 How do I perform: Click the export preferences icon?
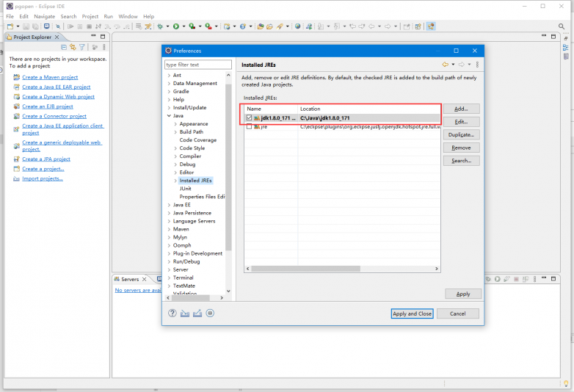coord(197,313)
